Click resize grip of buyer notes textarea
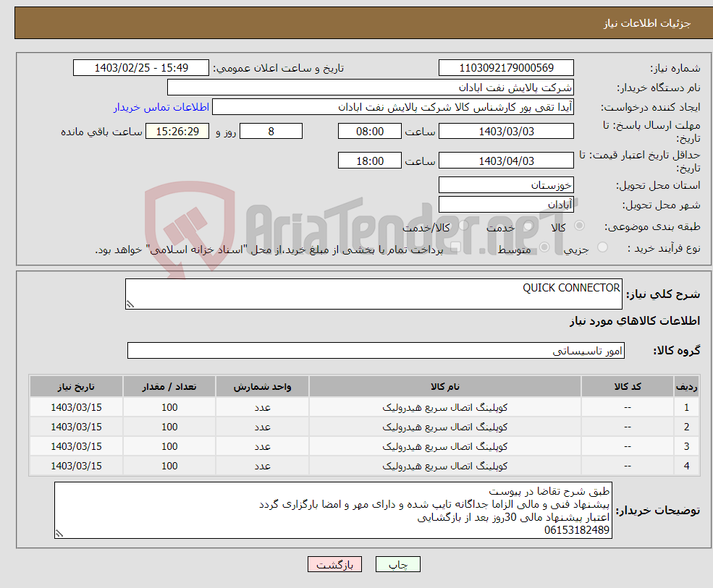 pos(59,534)
